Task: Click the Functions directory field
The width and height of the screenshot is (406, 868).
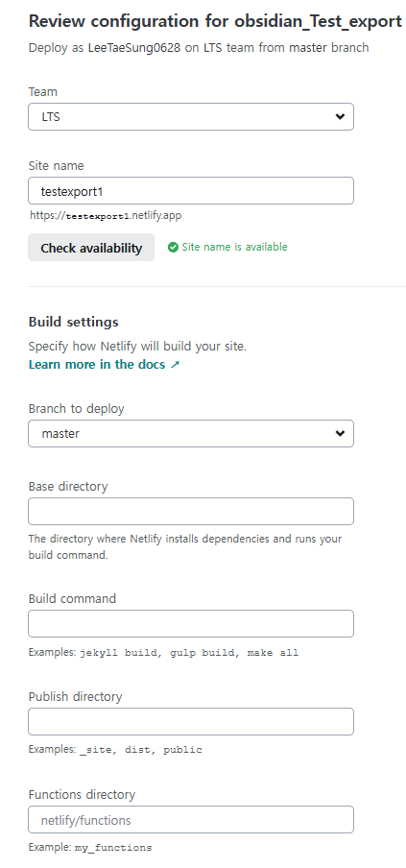Action: [x=191, y=820]
